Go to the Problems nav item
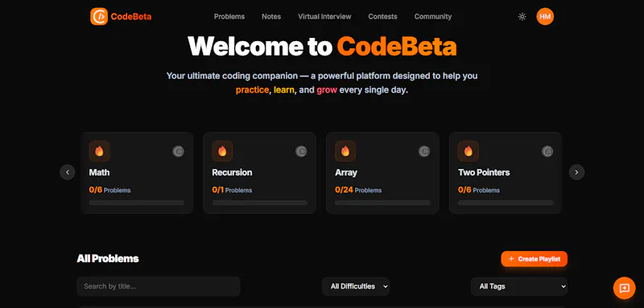644x308 pixels. click(229, 17)
